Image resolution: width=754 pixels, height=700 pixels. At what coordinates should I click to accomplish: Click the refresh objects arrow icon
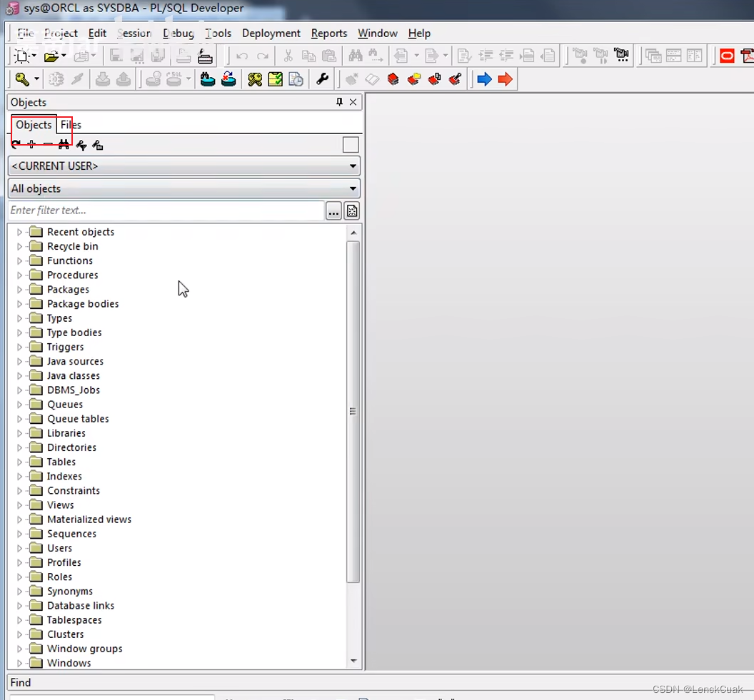(16, 145)
